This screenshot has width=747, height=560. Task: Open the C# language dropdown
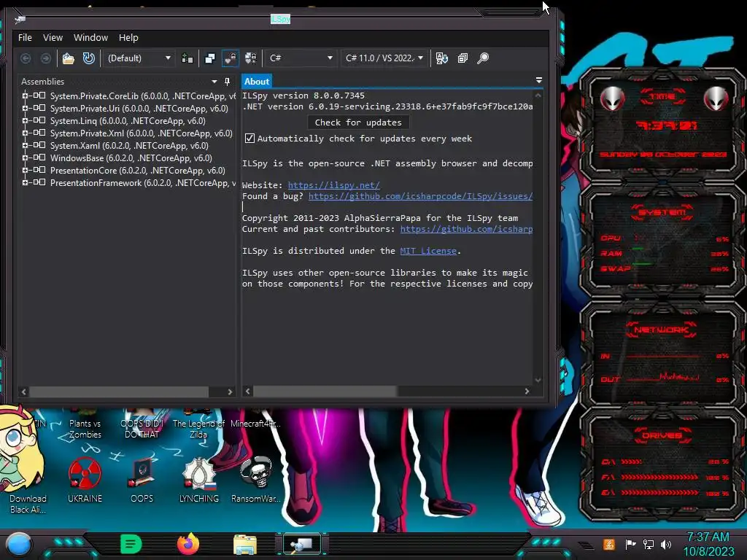coord(301,58)
